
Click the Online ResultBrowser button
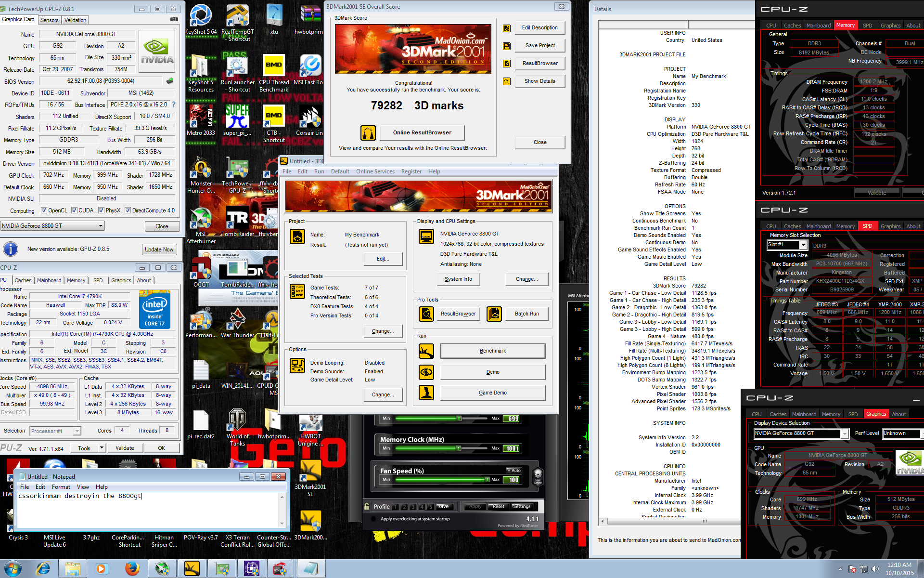pos(422,132)
